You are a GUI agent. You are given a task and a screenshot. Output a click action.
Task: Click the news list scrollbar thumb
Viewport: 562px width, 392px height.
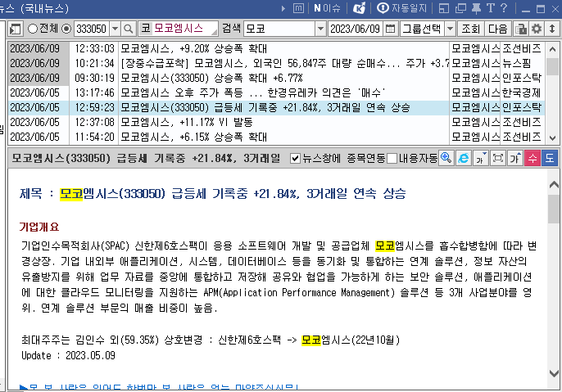click(552, 66)
